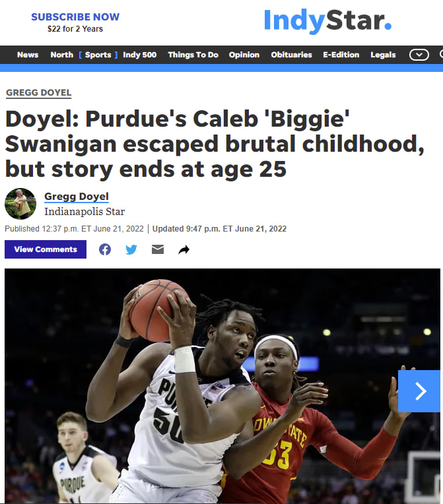Open the share arrow options

[x=184, y=250]
